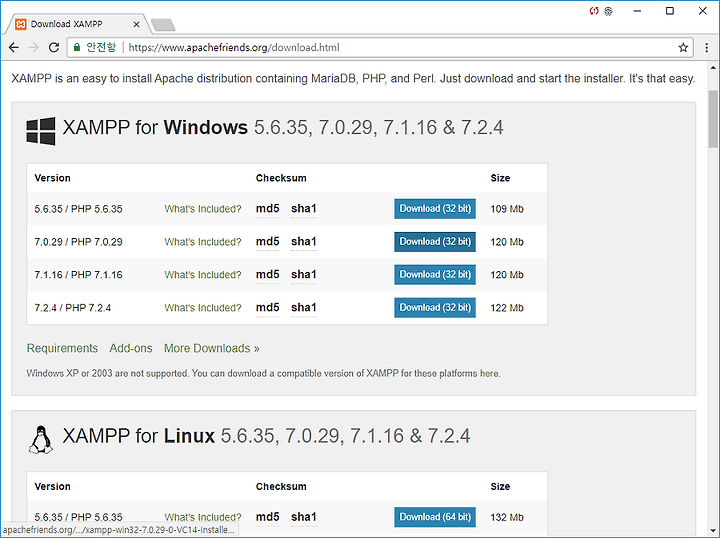
Task: Open the Chrome three-dot menu
Action: tap(706, 47)
